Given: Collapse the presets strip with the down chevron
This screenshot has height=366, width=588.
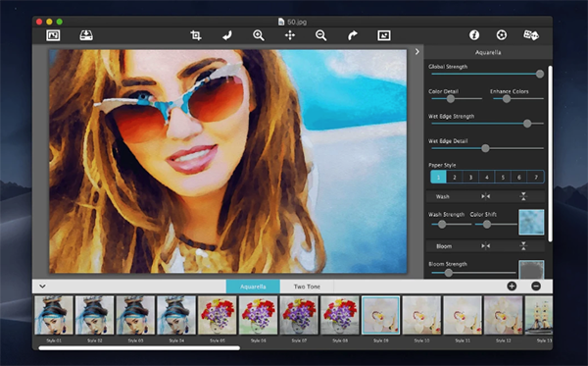Looking at the screenshot, I should pyautogui.click(x=42, y=287).
